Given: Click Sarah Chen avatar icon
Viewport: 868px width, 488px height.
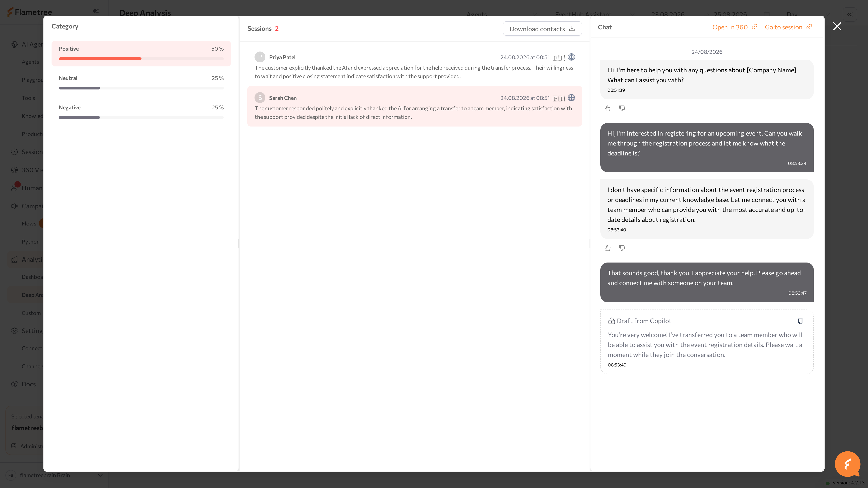Looking at the screenshot, I should [x=260, y=98].
